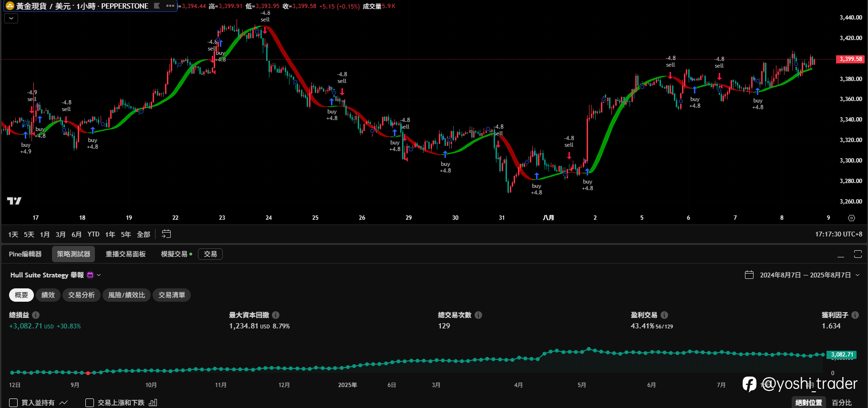Open the go-to-date calendar icon
868x408 pixels.
[x=166, y=234]
